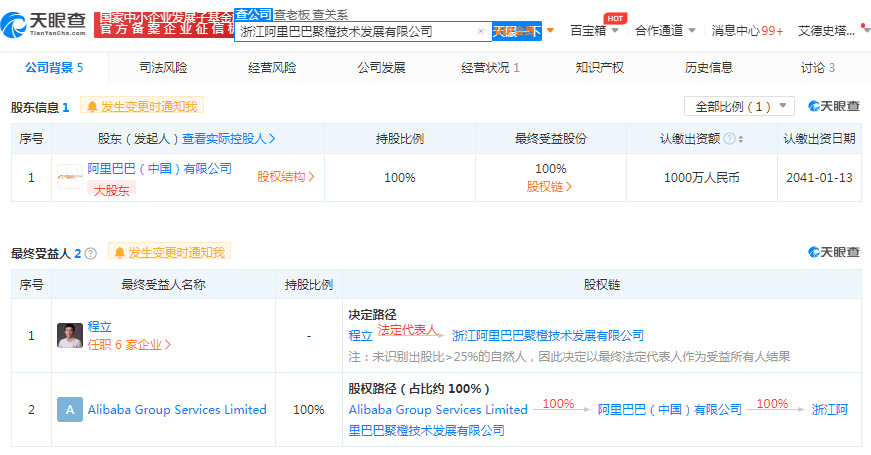Click the red banner 官方备案企业征信机构
The image size is (871, 455).
tap(164, 24)
